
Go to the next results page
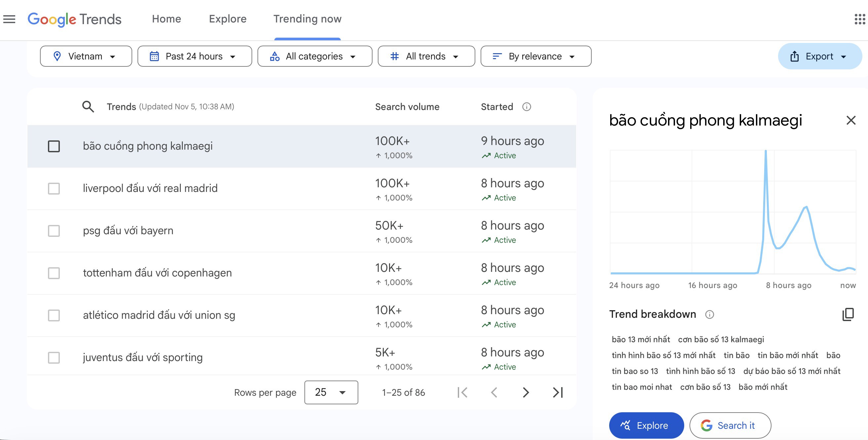tap(526, 392)
